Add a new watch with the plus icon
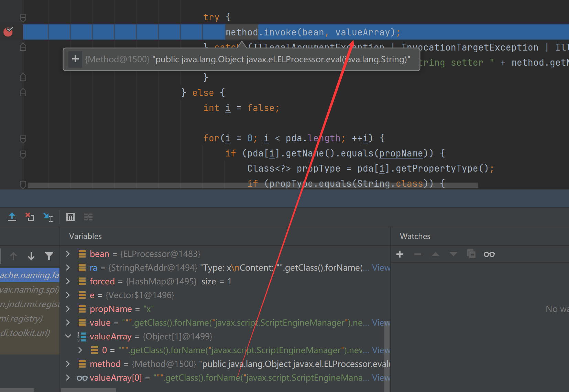Image resolution: width=569 pixels, height=392 pixels. [400, 254]
